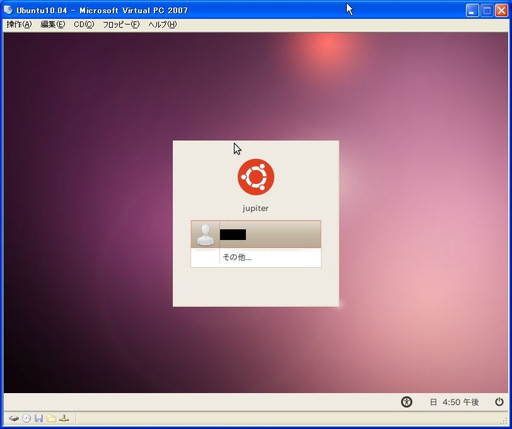Close the Virtual PC window

501,11
